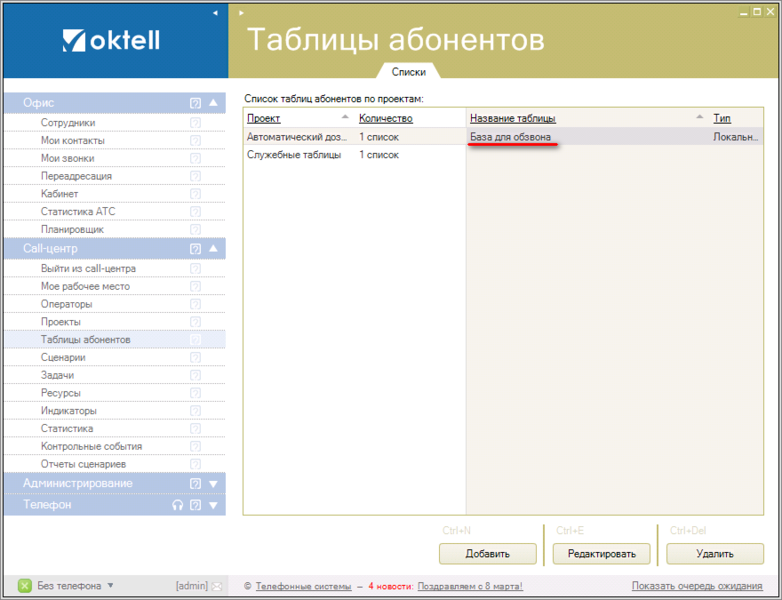Open Поздравляем с 8 марта news link
Screen dimensions: 782x600
pos(470,587)
